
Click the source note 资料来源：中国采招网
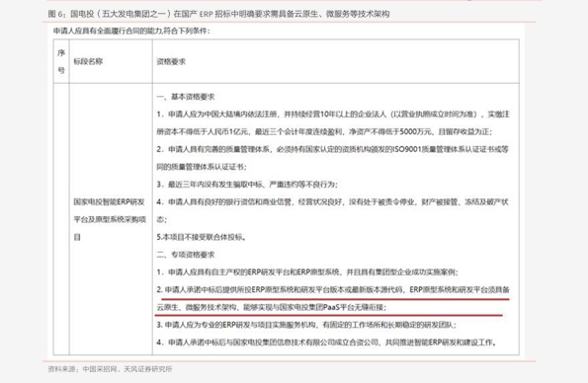(111, 369)
